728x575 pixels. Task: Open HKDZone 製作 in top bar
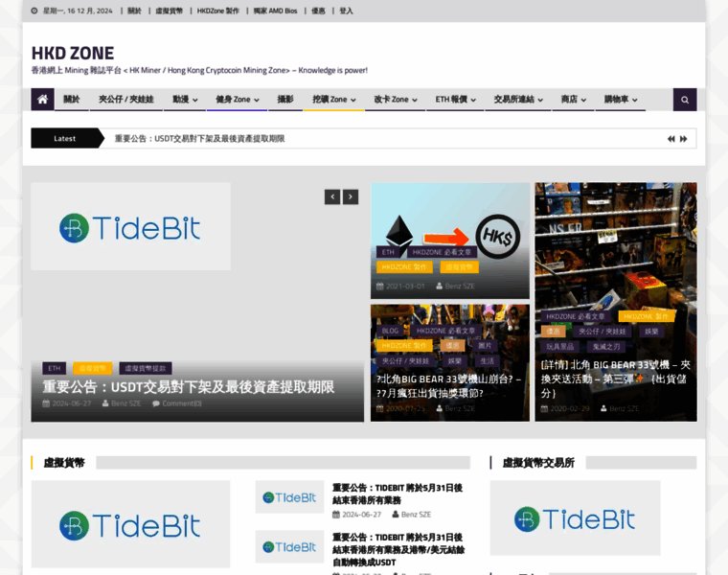click(x=217, y=11)
